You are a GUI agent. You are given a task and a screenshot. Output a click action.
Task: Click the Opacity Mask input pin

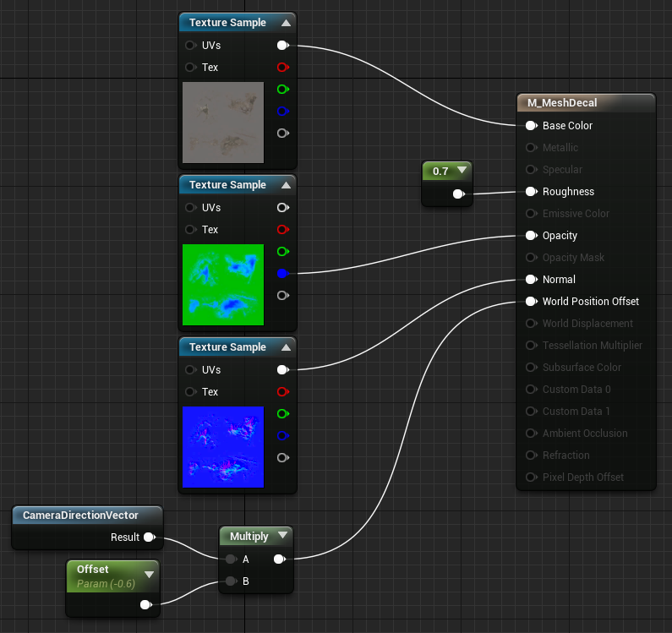532,258
